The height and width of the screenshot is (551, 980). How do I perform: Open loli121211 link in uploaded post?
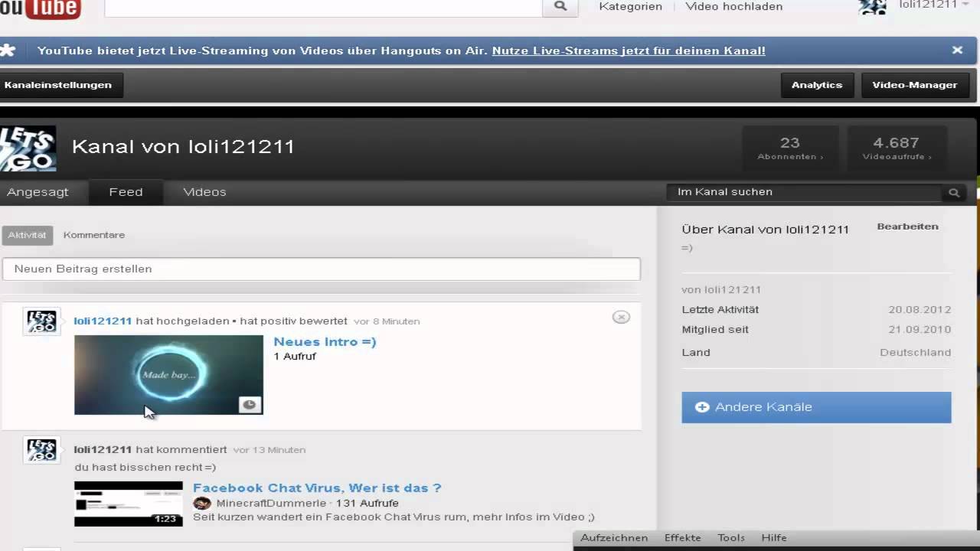[103, 321]
